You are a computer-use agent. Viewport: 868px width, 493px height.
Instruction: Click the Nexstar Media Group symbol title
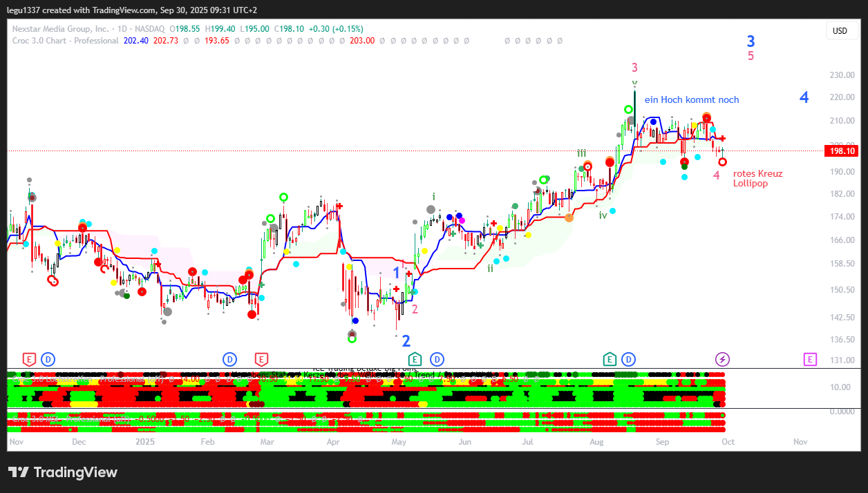pos(61,29)
